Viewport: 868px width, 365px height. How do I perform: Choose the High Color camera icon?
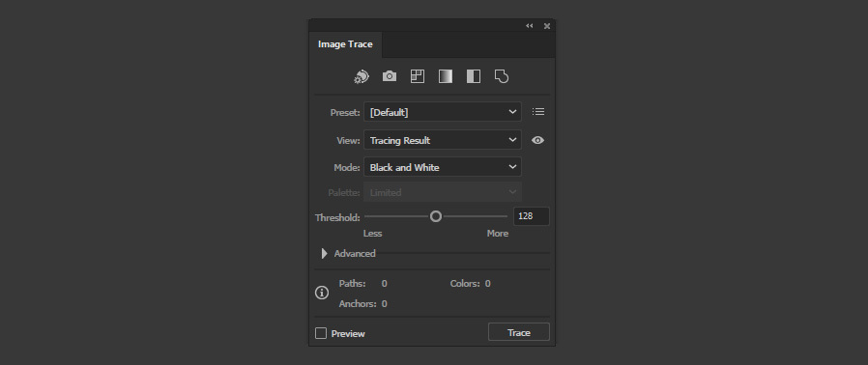point(390,76)
